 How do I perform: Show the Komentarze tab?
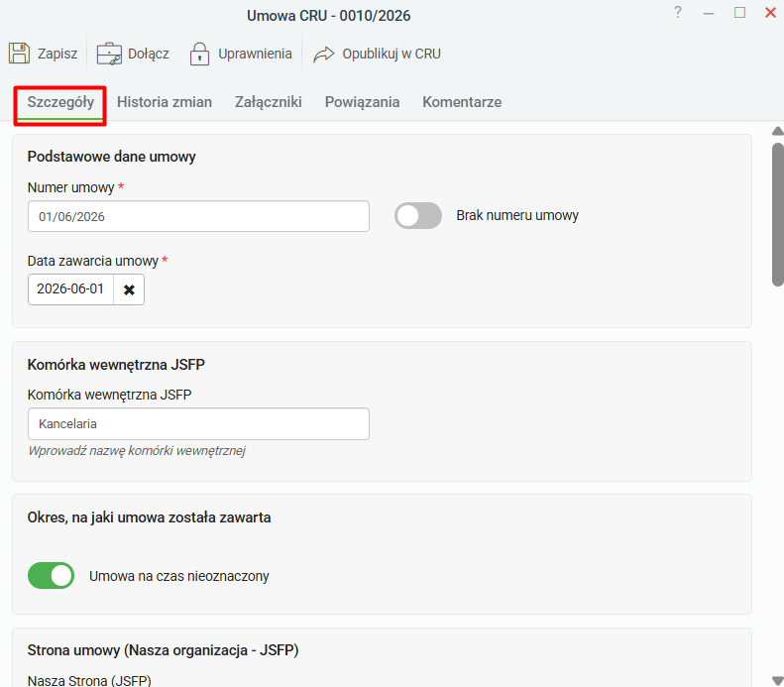coord(462,102)
